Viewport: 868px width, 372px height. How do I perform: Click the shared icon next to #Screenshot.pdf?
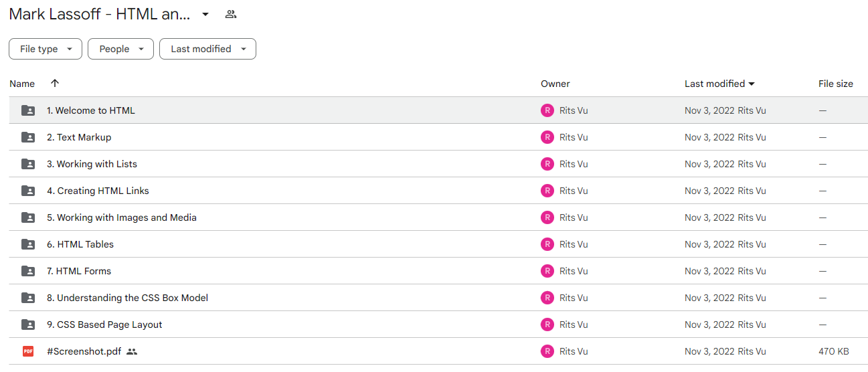(132, 351)
